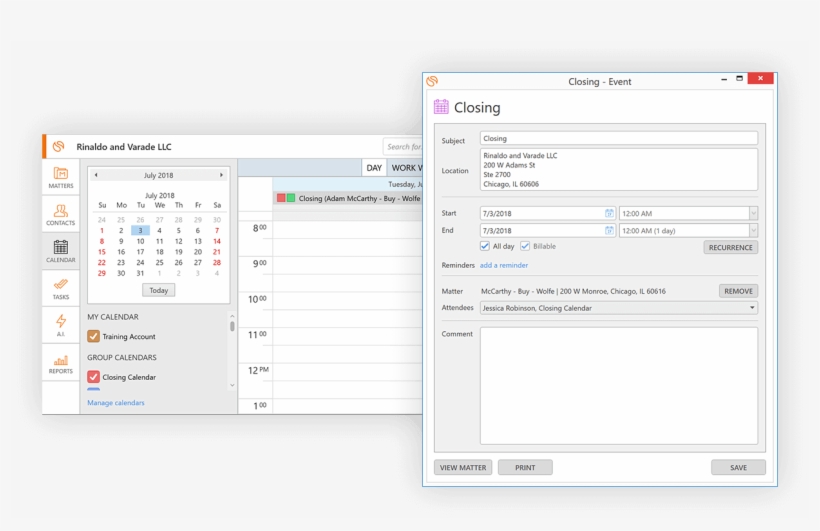Open the Start date calendar picker

pyautogui.click(x=609, y=213)
